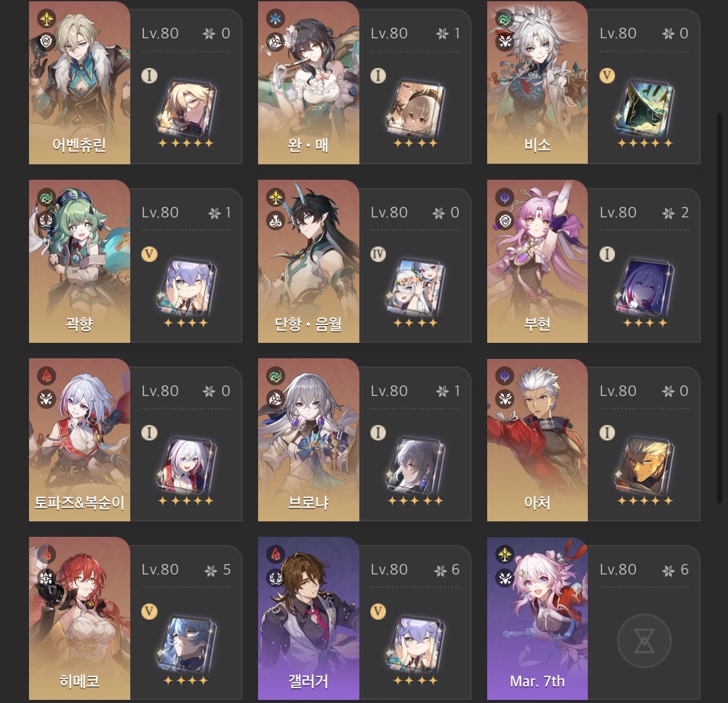Click the superimposition IV badge for 단항·음월

(x=378, y=254)
